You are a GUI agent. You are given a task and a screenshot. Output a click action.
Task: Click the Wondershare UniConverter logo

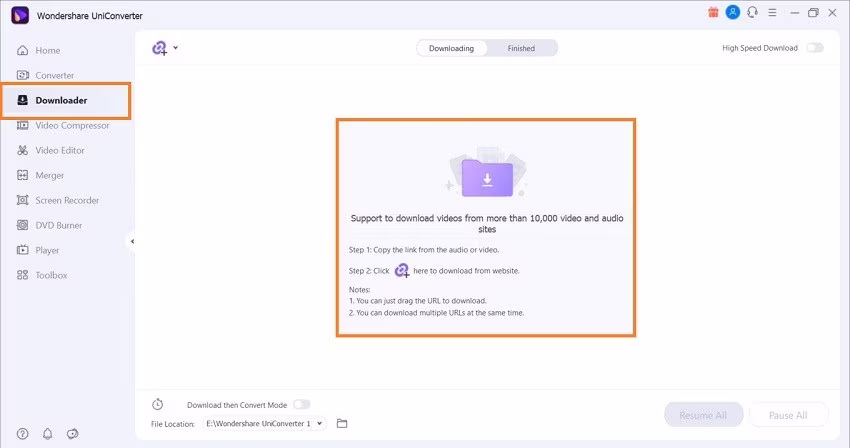[20, 15]
